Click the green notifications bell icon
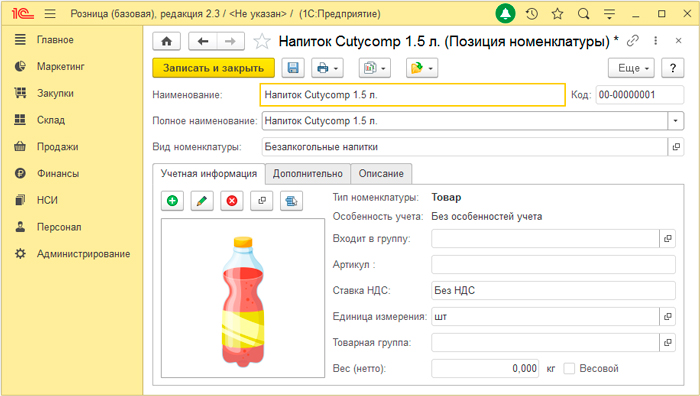Viewport: 700px width, 396px height. (x=505, y=14)
